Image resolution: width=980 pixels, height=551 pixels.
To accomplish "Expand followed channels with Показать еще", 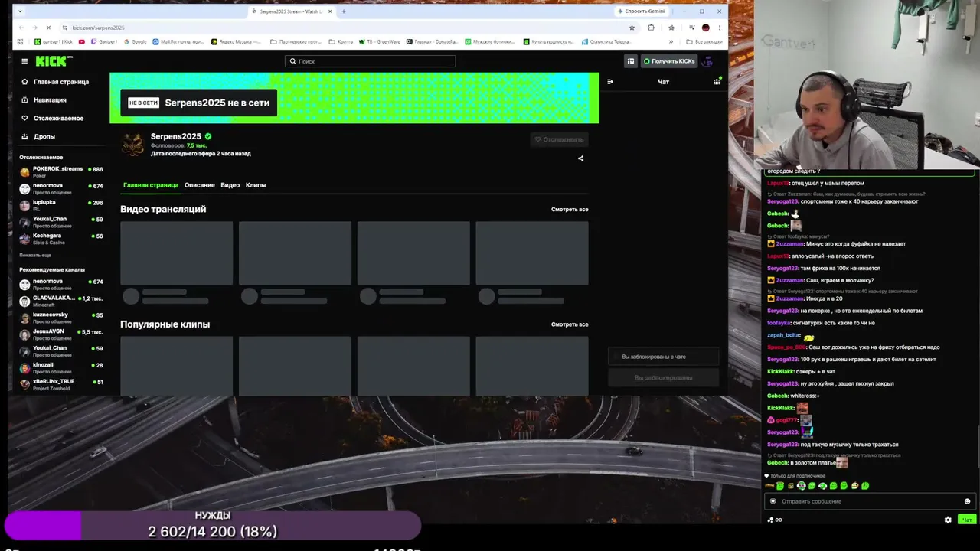I will [x=35, y=255].
